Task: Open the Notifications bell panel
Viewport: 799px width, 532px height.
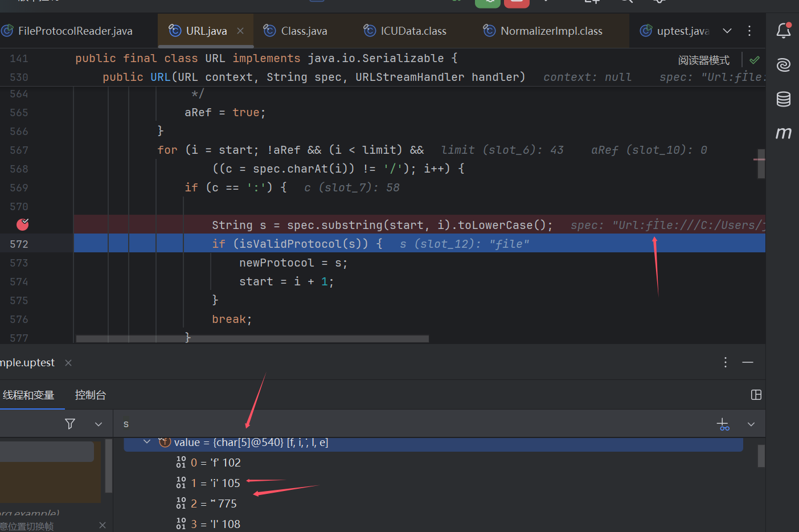Action: [x=784, y=31]
